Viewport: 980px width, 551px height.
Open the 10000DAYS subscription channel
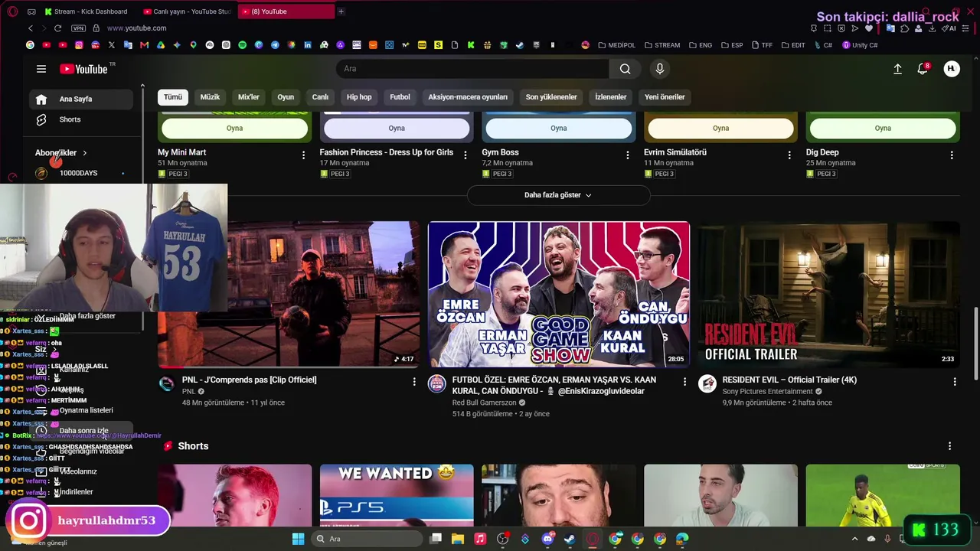pos(81,173)
